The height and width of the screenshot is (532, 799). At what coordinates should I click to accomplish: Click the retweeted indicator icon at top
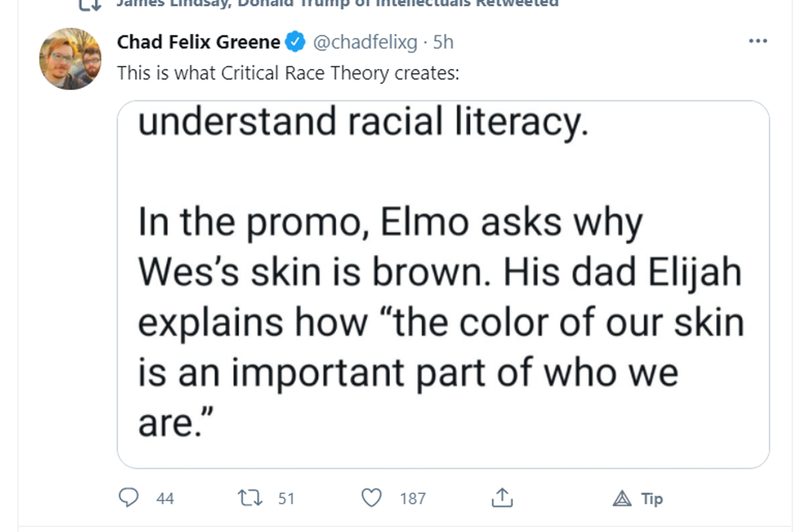90,5
